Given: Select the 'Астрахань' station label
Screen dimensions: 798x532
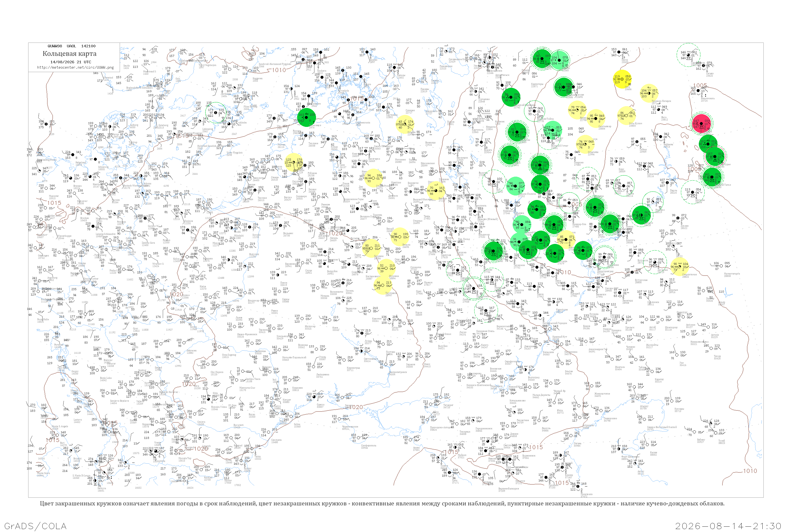Looking at the screenshot, I should coord(588,426).
